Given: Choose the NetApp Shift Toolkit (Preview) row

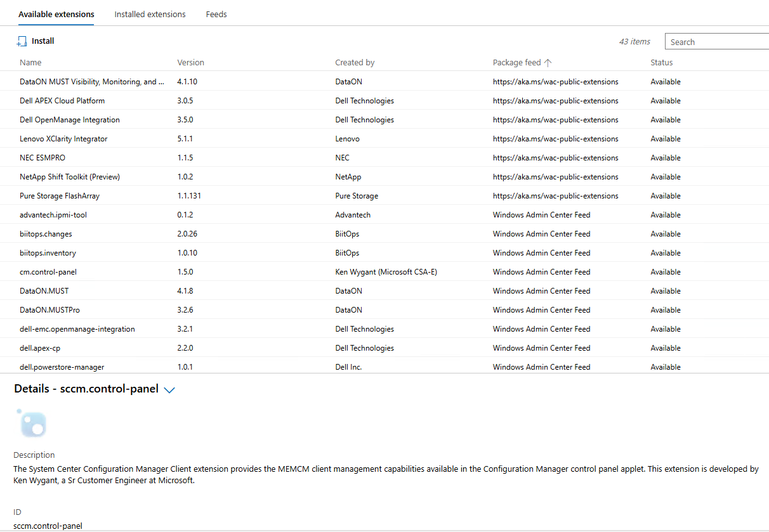Looking at the screenshot, I should [70, 177].
